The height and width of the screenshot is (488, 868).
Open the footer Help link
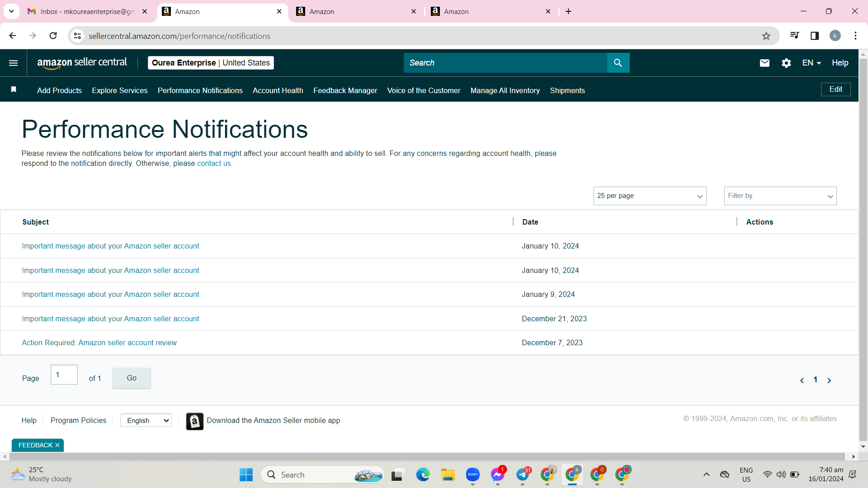click(x=29, y=421)
